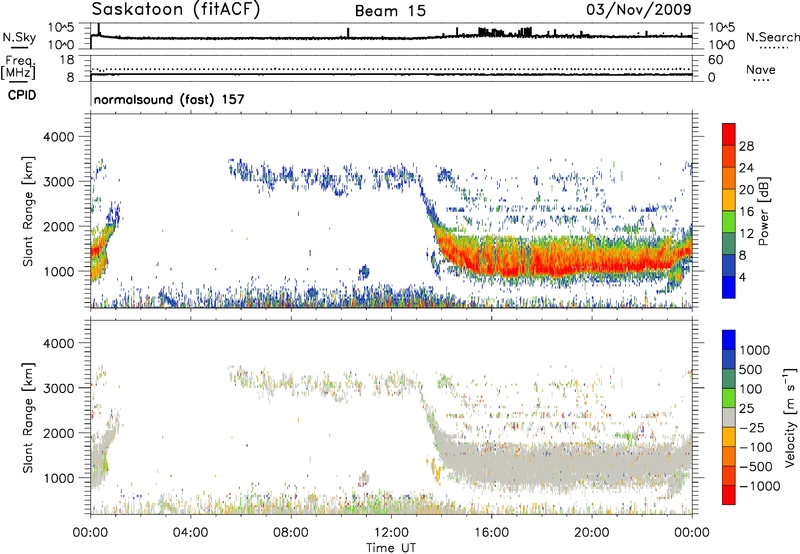Click the 'Velocity [m s-1]' colorbar label
This screenshot has width=800, height=554.
(790, 417)
